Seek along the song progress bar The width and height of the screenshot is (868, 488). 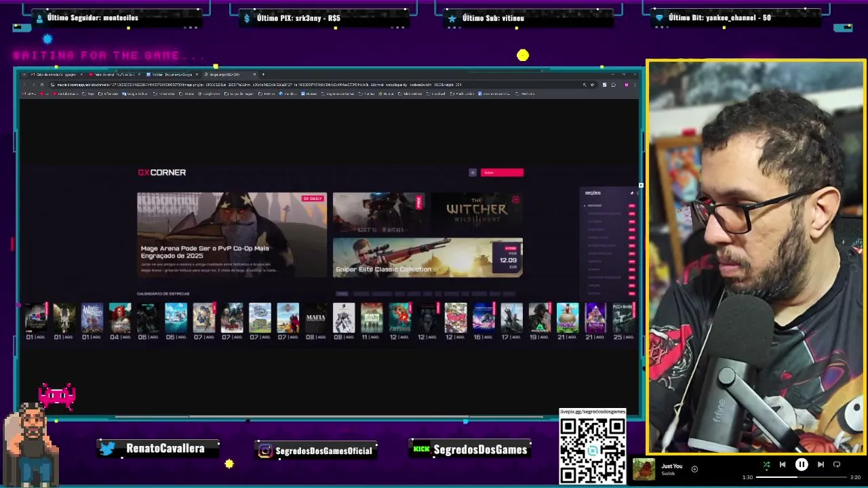(x=802, y=477)
